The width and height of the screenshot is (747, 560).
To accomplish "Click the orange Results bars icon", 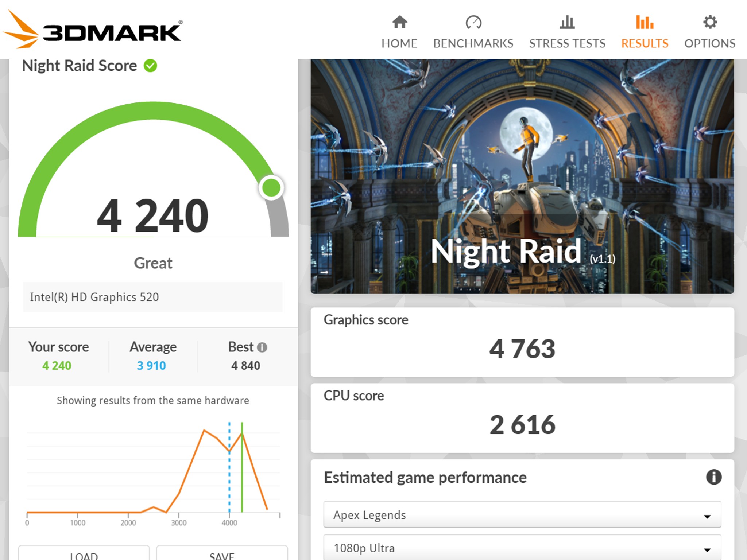I will coord(645,22).
